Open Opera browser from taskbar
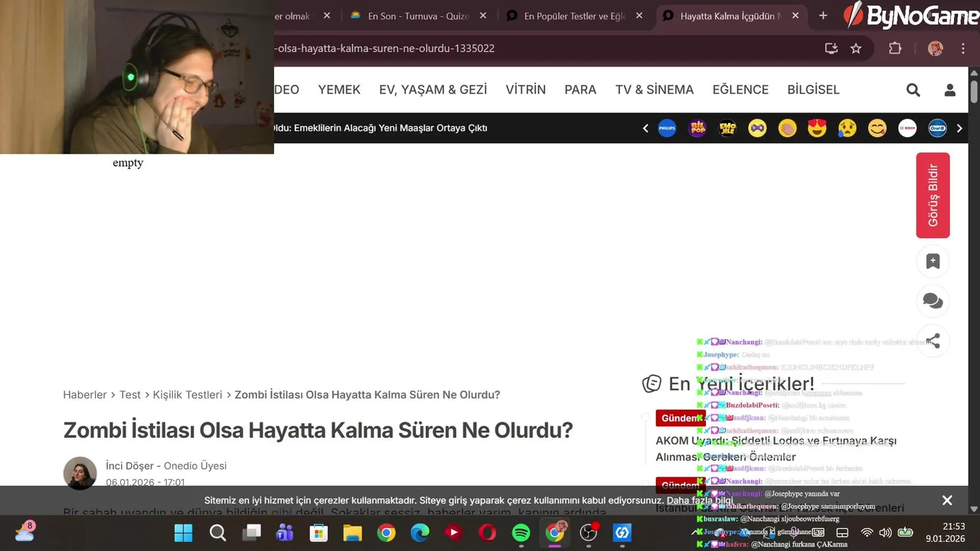 487,533
